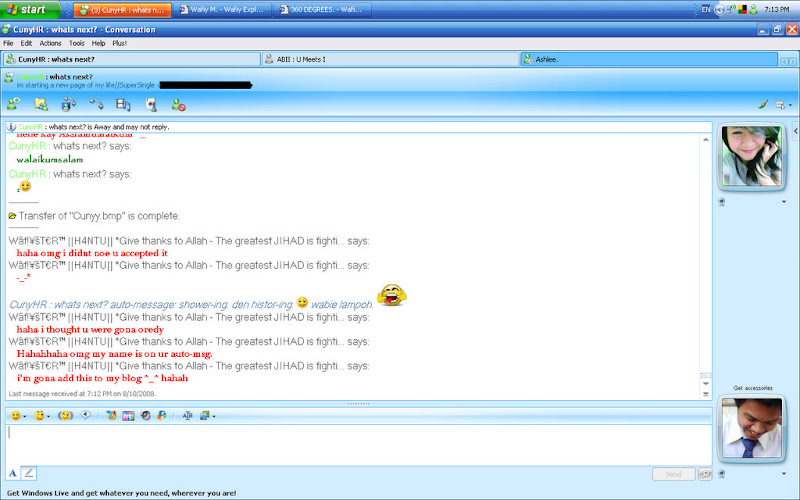Open 360 DEGREES taskbar window

(x=322, y=10)
